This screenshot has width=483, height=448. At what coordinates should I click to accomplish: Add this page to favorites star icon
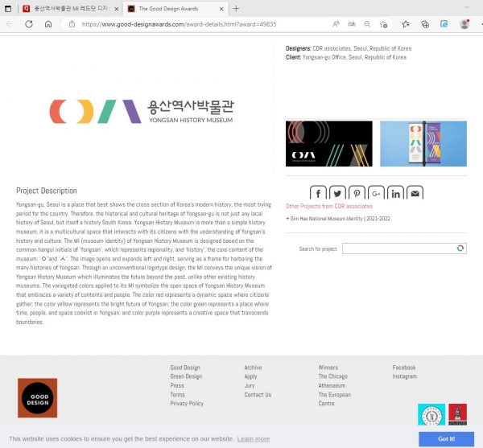tap(383, 24)
